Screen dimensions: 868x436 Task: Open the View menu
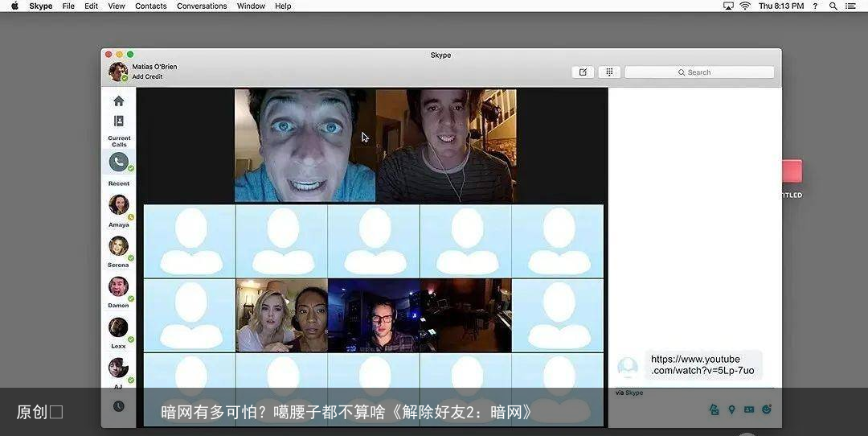pos(117,6)
